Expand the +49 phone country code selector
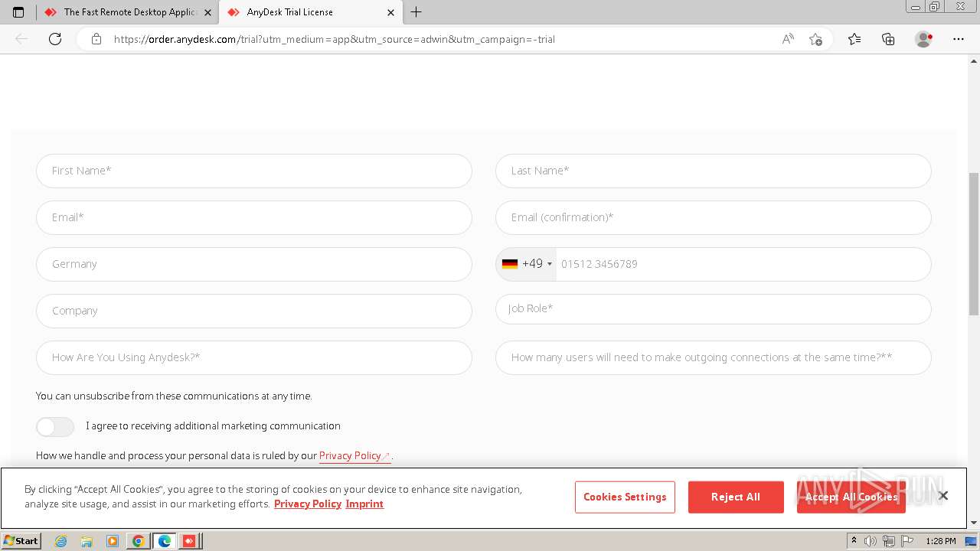Image resolution: width=980 pixels, height=551 pixels. point(527,264)
